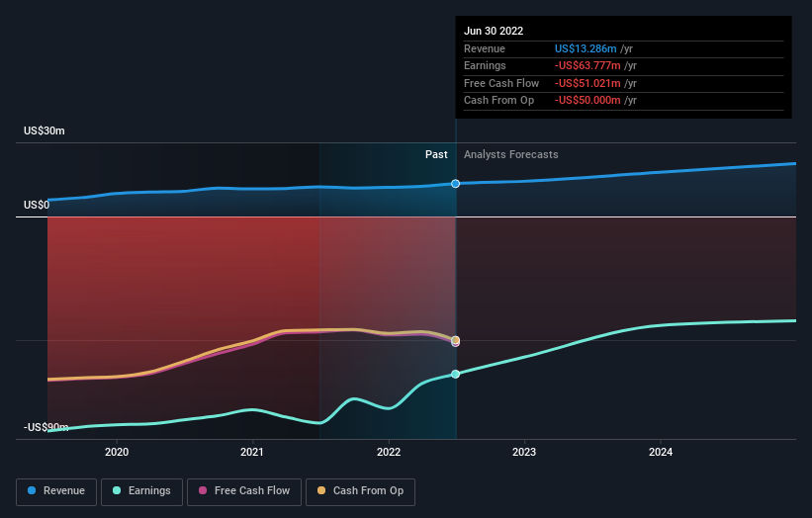The image size is (812, 518).
Task: Click the 2021 x-axis label
Action: [252, 452]
